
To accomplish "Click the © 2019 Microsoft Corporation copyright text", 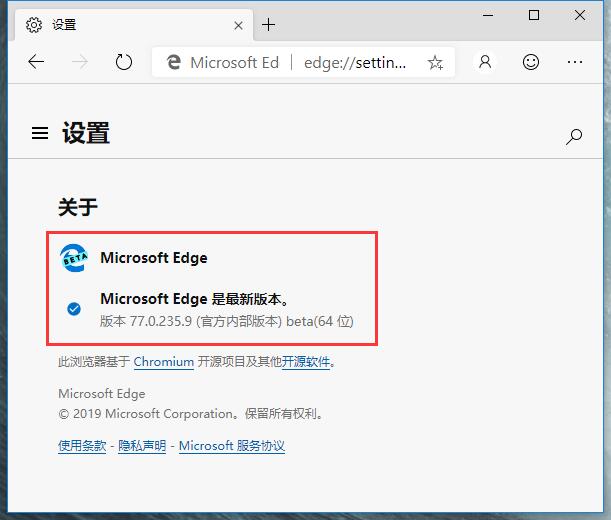I will tap(191, 414).
